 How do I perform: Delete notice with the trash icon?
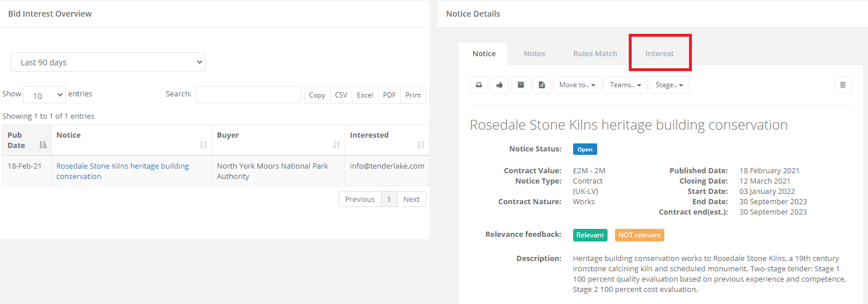843,85
